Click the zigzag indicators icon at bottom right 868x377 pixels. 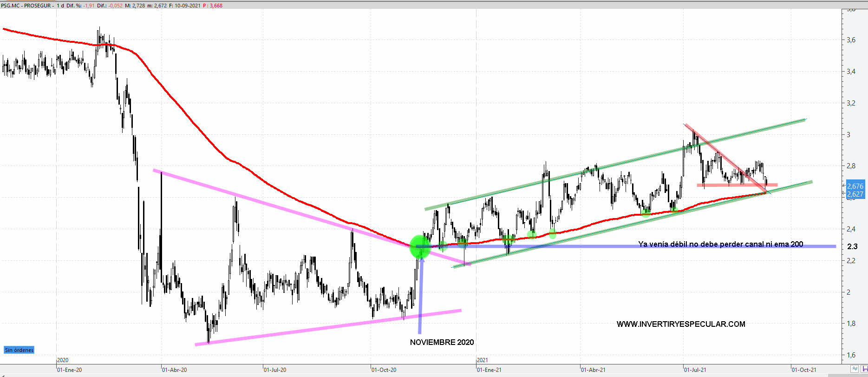pyautogui.click(x=854, y=369)
